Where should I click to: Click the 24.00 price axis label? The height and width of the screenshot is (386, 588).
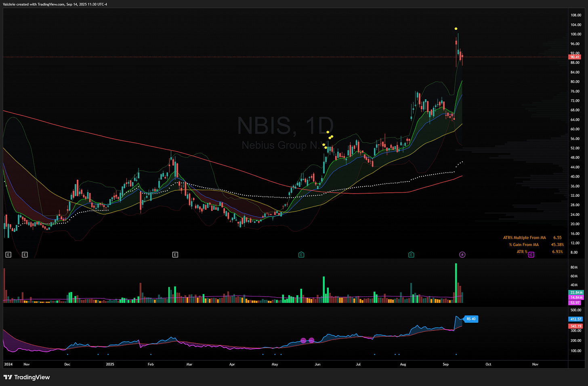click(x=575, y=215)
